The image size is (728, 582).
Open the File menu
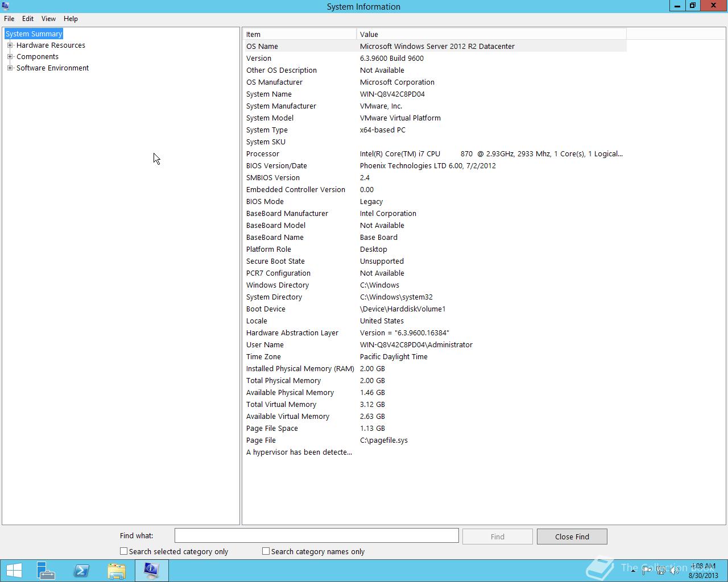click(x=9, y=19)
